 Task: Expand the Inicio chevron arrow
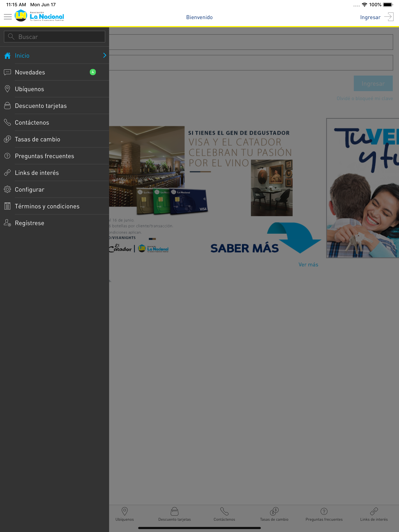pos(105,55)
